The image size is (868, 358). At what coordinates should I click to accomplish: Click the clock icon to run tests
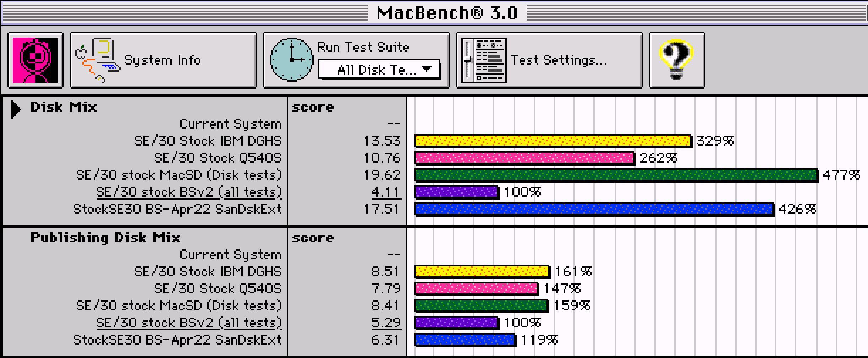tap(291, 60)
